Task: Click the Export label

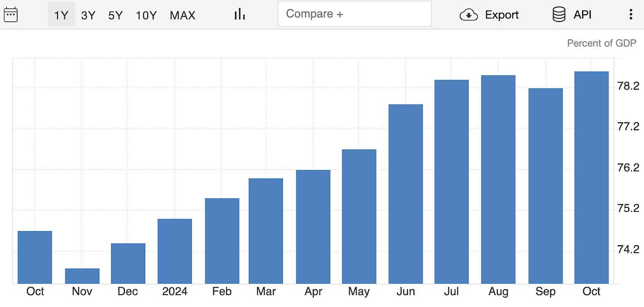Action: (x=502, y=15)
